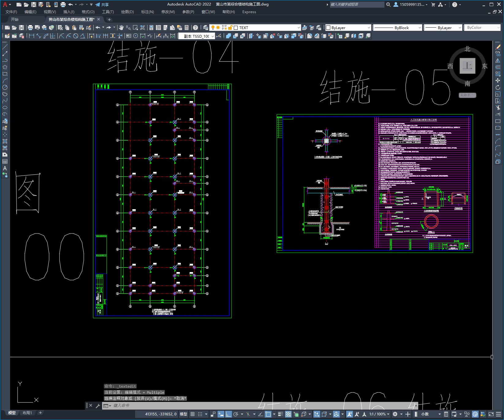Image resolution: width=504 pixels, height=420 pixels.
Task: Toggle the drawing grid display
Action: 192,414
